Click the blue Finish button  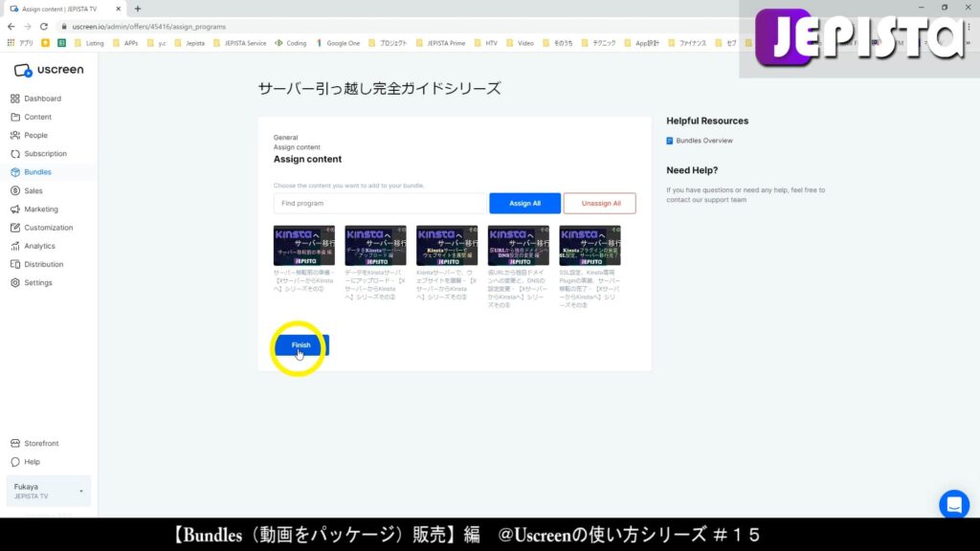pos(301,344)
